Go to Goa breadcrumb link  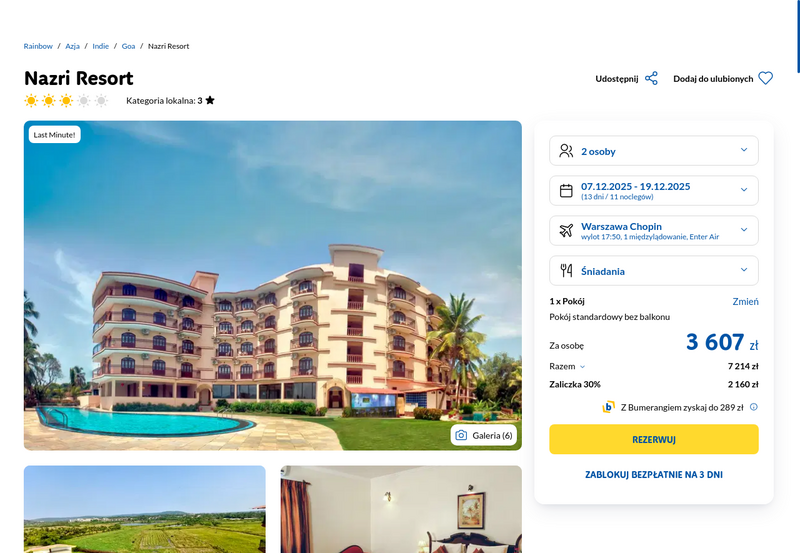pos(129,46)
